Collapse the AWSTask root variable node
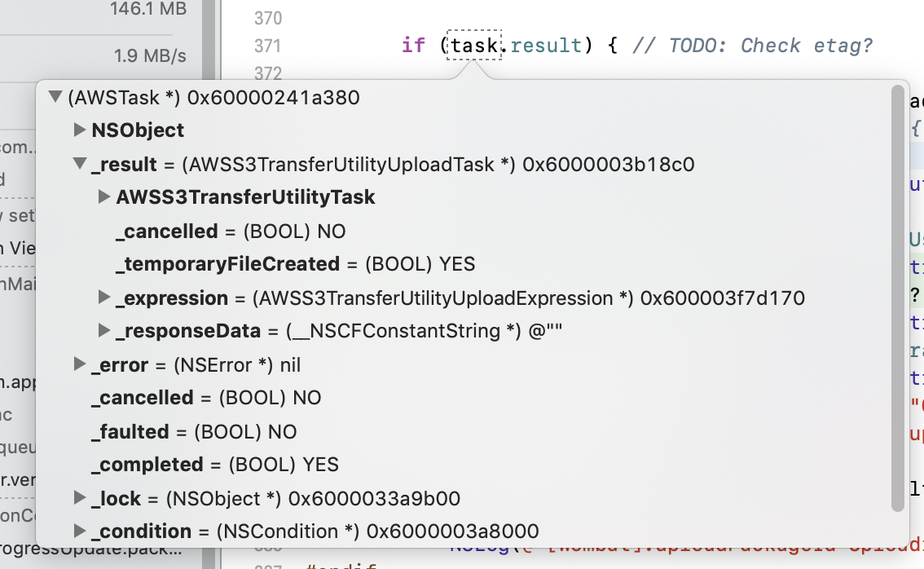This screenshot has height=569, width=924. pos(55,97)
